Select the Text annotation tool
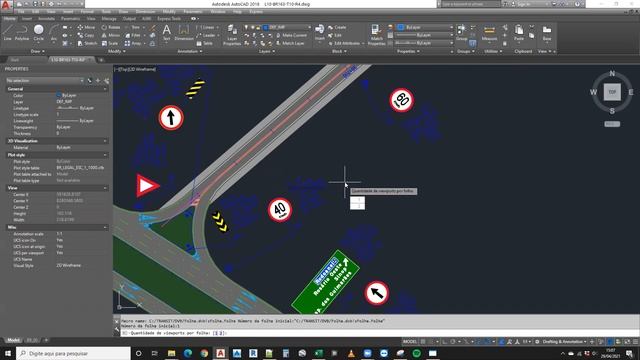The image size is (640, 360). (167, 32)
